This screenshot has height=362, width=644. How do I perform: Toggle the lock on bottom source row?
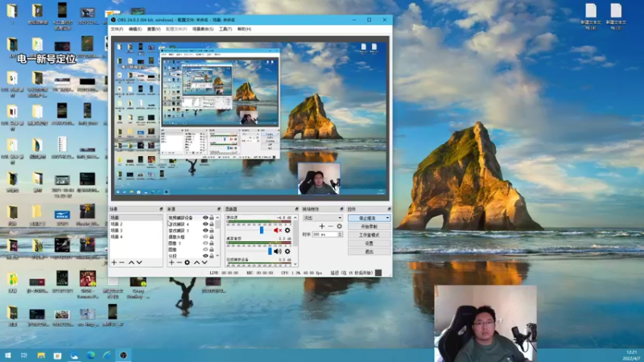click(212, 256)
